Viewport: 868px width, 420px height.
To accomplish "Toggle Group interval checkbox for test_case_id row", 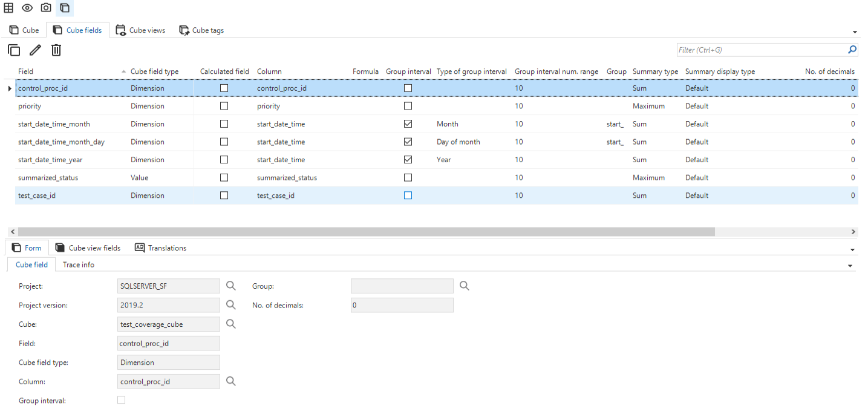I will (x=408, y=195).
